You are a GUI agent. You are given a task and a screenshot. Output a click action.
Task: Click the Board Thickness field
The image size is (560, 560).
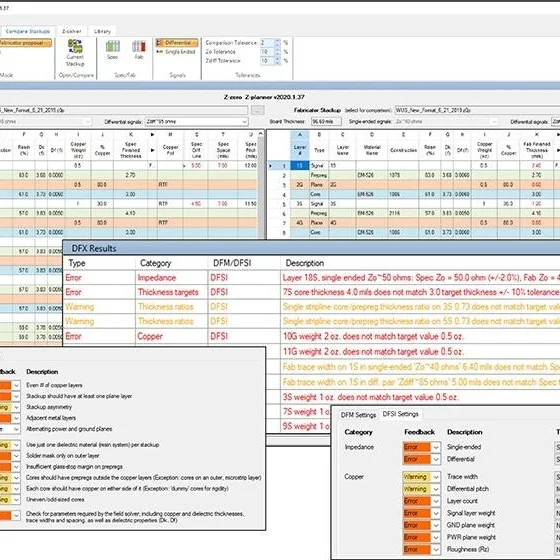coord(326,122)
